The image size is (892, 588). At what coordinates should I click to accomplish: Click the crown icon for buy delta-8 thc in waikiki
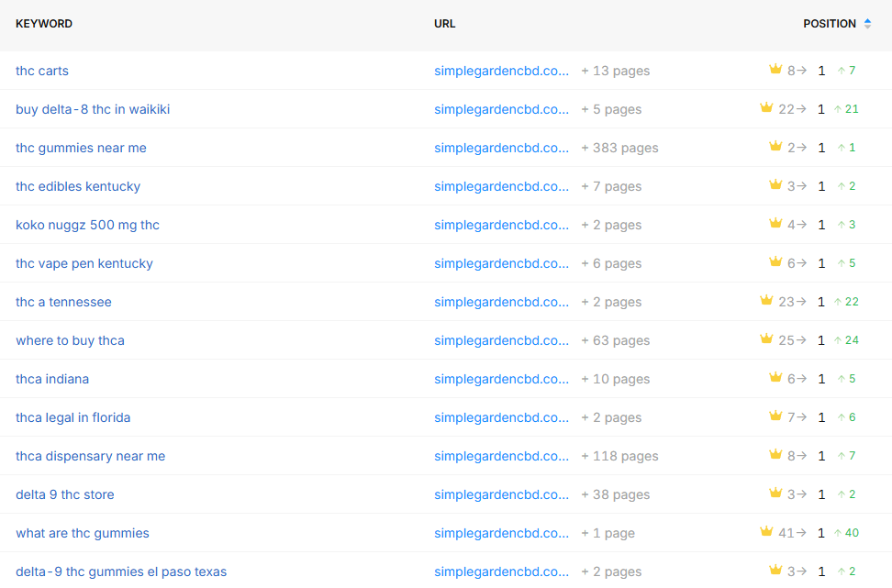pyautogui.click(x=766, y=107)
